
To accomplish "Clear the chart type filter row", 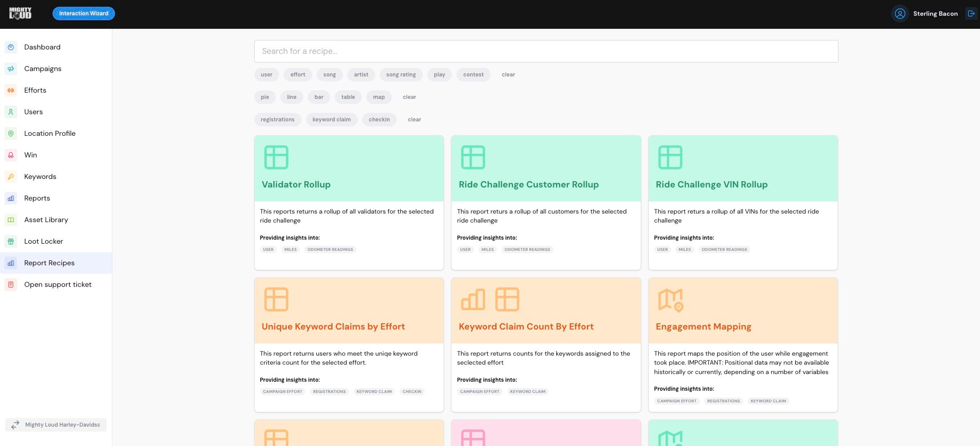I will click(409, 97).
